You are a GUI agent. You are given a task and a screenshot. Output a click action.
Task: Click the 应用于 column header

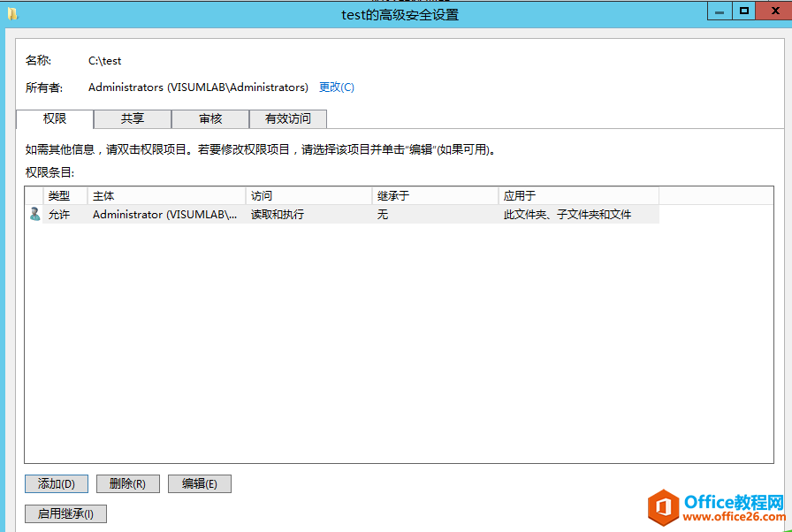tap(578, 195)
